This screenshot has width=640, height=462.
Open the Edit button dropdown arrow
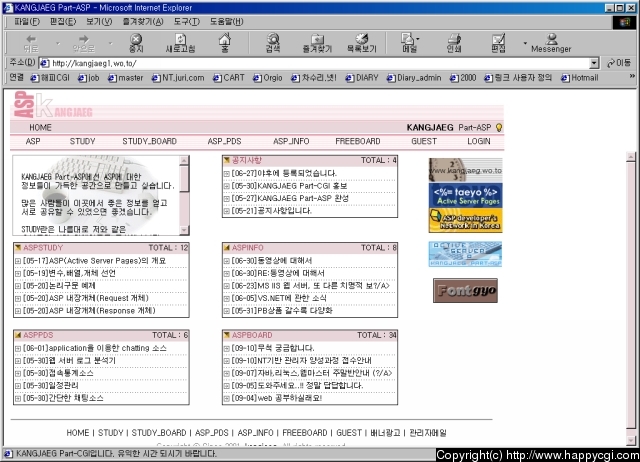click(525, 42)
